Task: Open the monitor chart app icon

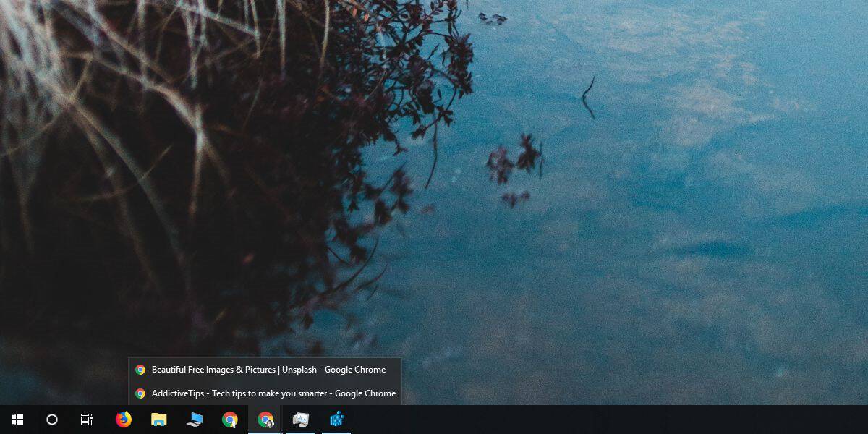Action: [x=301, y=420]
